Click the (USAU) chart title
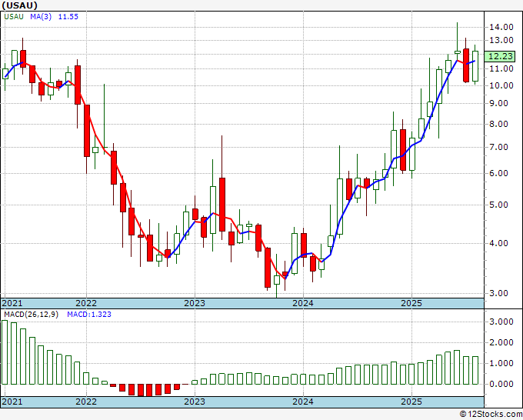The height and width of the screenshot is (420, 523). point(19,5)
